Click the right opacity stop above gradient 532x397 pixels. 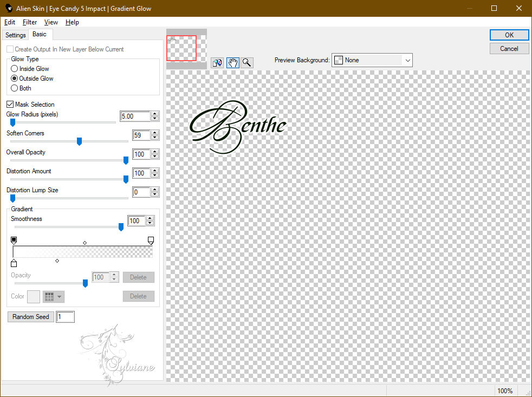pyautogui.click(x=151, y=240)
